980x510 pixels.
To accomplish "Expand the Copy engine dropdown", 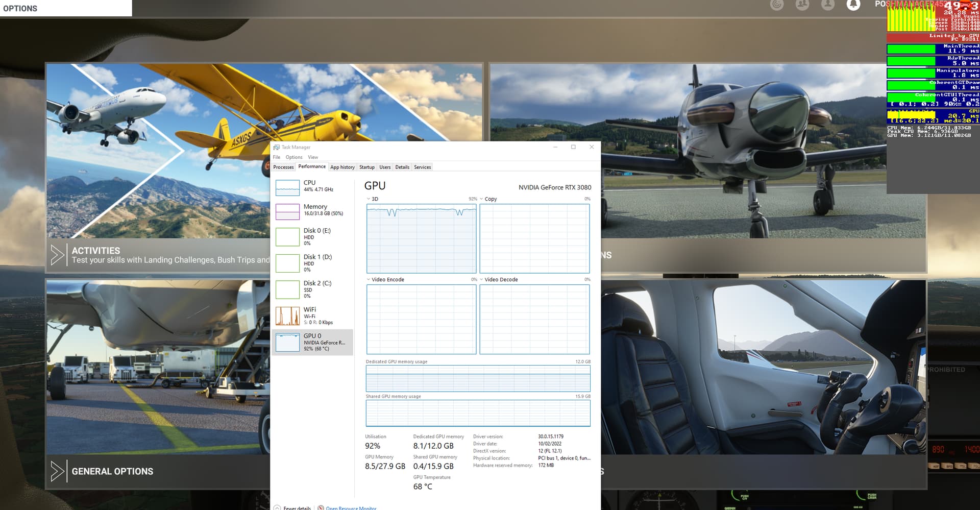I will [481, 199].
